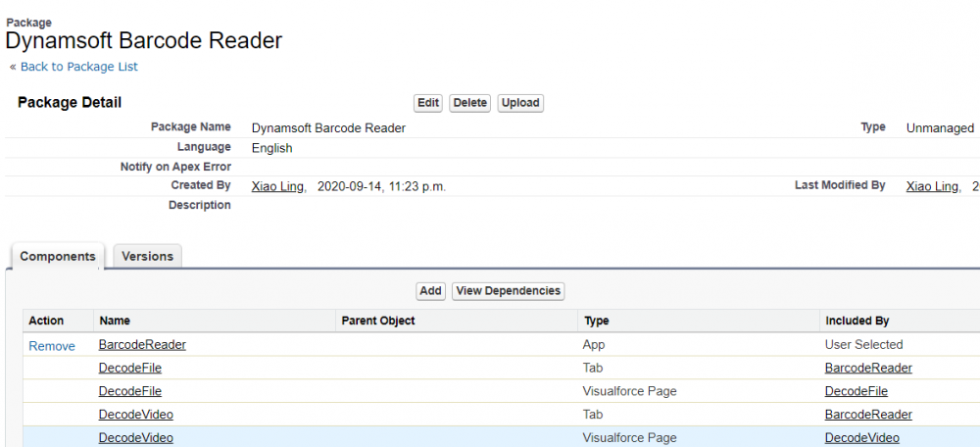Open Xiao Ling link beside Last Modified By

pos(932,186)
